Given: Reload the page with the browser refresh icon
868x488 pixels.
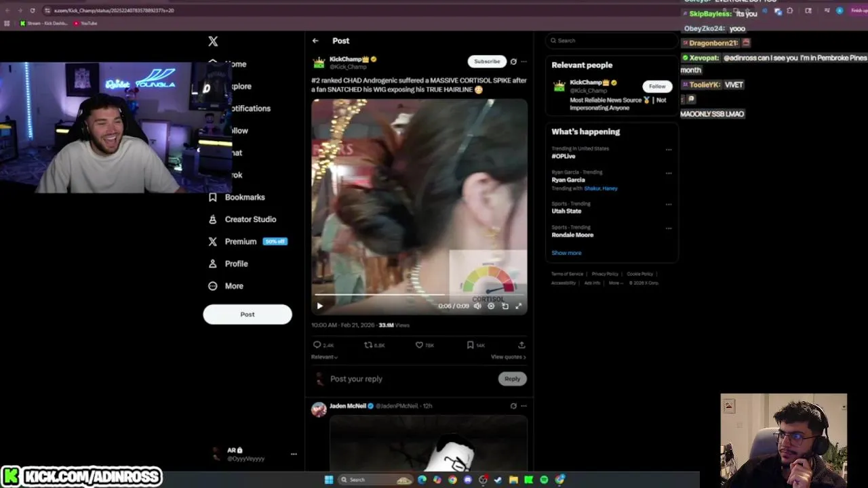Looking at the screenshot, I should point(32,11).
